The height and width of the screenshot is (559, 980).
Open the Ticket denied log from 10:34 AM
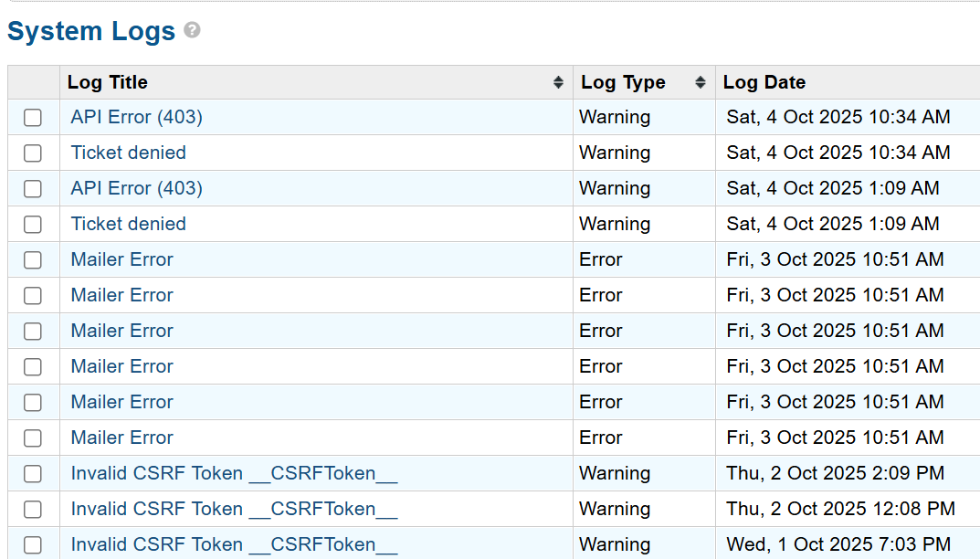coord(129,153)
